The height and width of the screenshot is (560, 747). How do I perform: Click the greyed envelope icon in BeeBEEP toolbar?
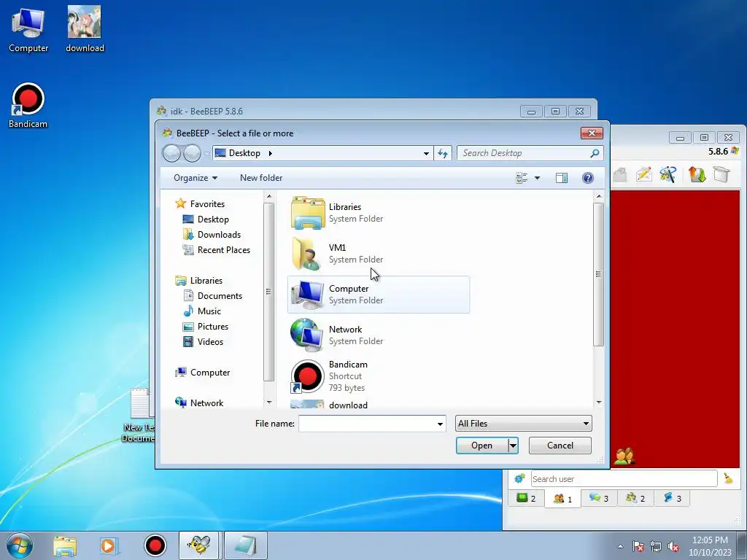619,174
